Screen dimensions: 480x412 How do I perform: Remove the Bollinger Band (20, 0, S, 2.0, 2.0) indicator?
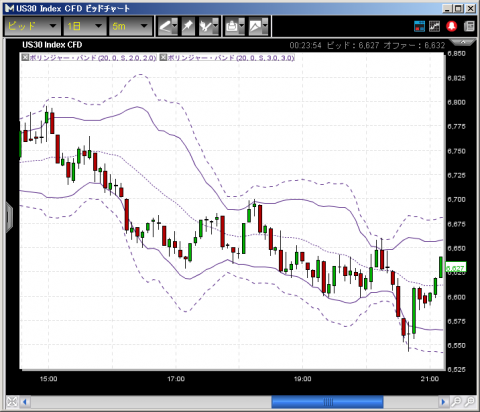pos(25,57)
